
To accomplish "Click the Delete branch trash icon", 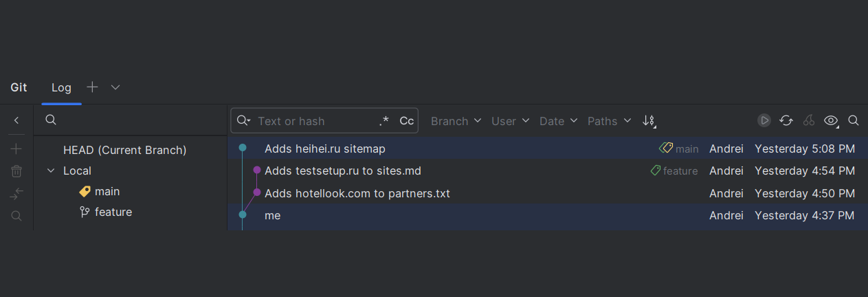I will 16,171.
